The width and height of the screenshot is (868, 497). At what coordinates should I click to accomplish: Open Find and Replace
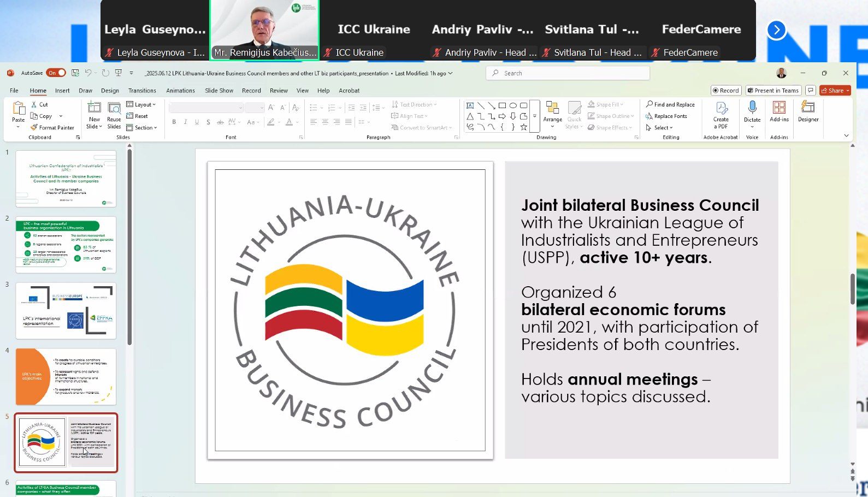(x=670, y=104)
